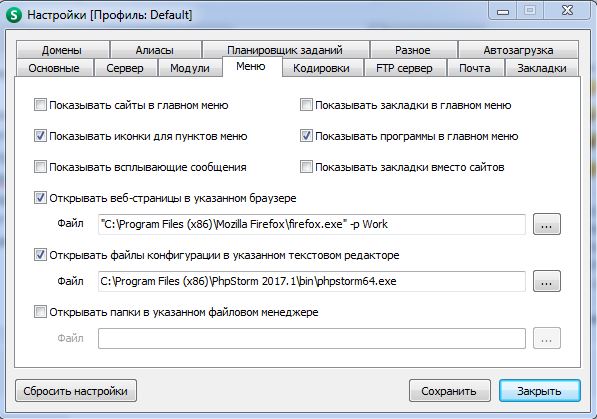Open the Планировщик заданий tab
This screenshot has height=419, width=597.
tap(285, 50)
